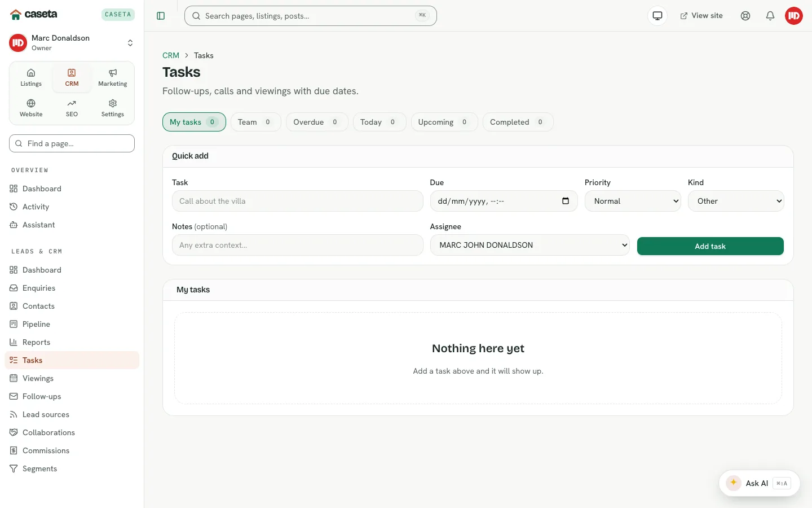Open the SEO trend icon

(72, 108)
